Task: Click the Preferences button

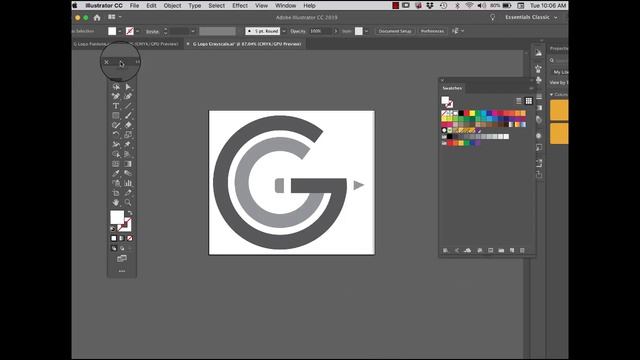Action: click(432, 31)
